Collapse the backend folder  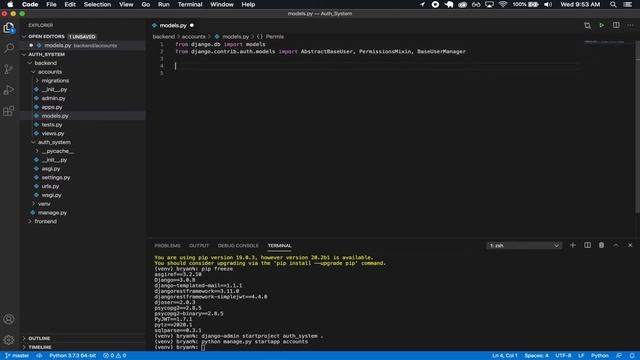(30, 63)
